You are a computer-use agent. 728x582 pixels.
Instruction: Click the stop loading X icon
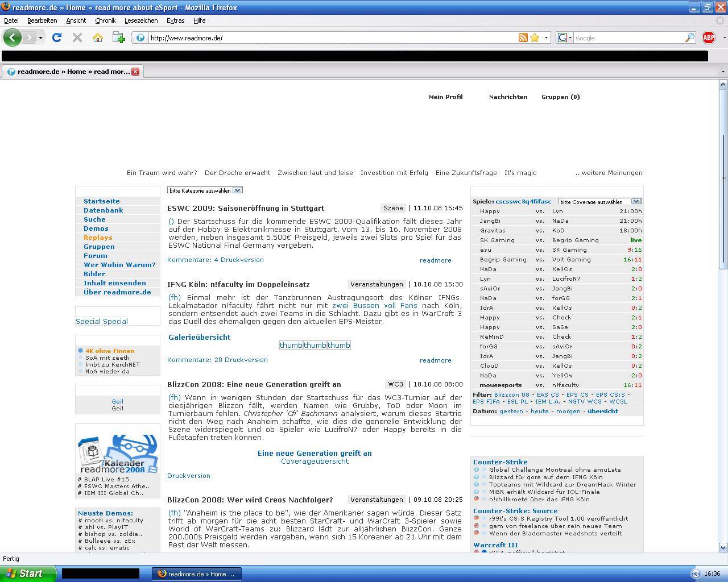[x=77, y=38]
